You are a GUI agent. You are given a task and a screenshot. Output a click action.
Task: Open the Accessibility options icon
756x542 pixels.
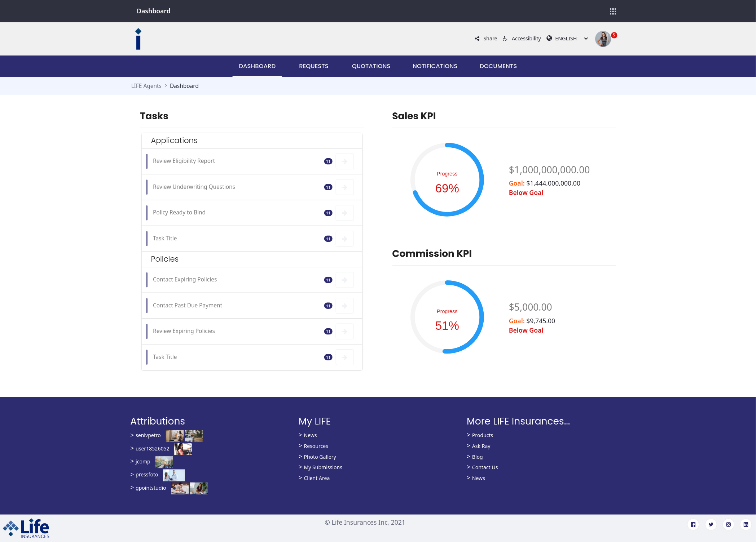click(505, 39)
